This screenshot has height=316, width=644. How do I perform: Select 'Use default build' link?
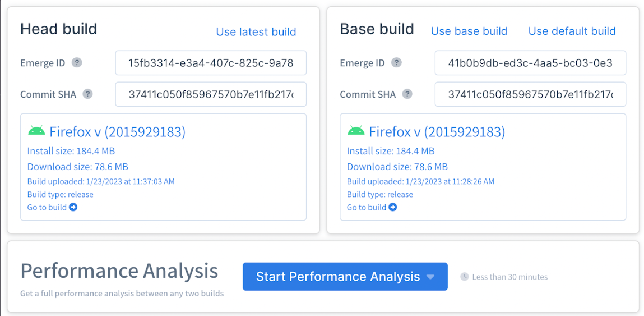coord(572,31)
